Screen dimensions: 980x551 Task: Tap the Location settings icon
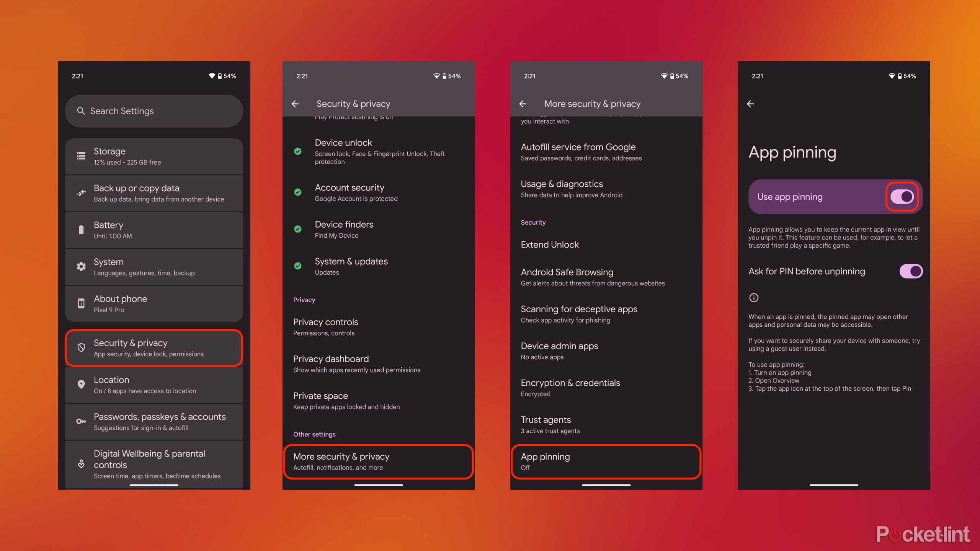tap(80, 384)
